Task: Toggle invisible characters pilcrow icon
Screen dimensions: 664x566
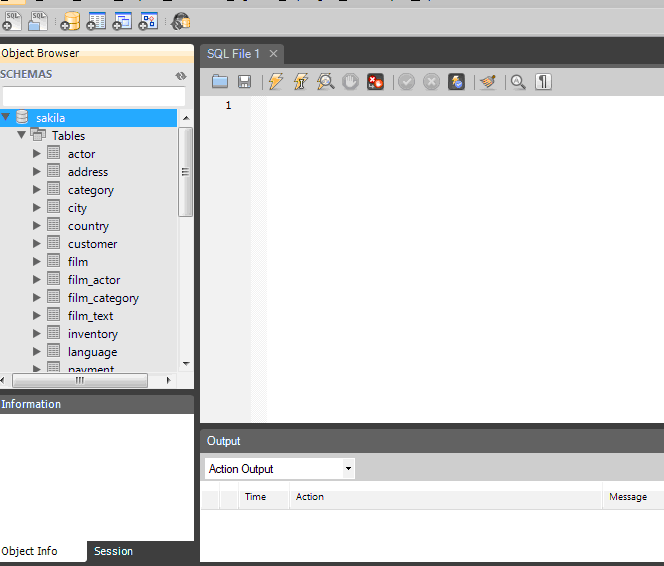Action: point(543,82)
